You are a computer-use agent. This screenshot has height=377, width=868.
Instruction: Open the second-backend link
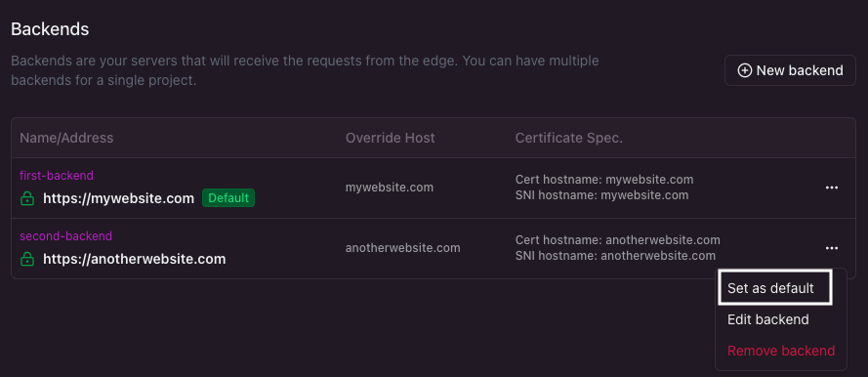[65, 236]
